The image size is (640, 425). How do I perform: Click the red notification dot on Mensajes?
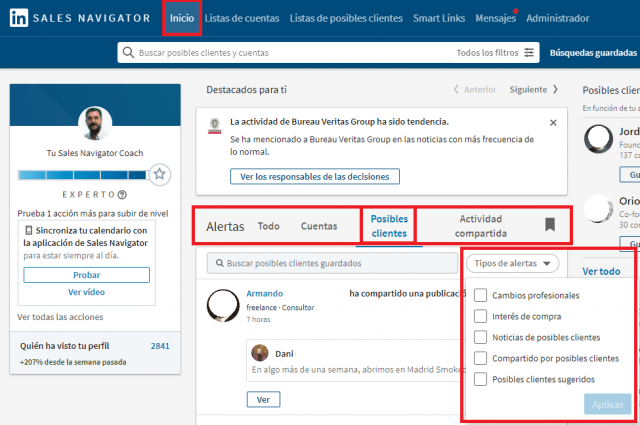[516, 11]
